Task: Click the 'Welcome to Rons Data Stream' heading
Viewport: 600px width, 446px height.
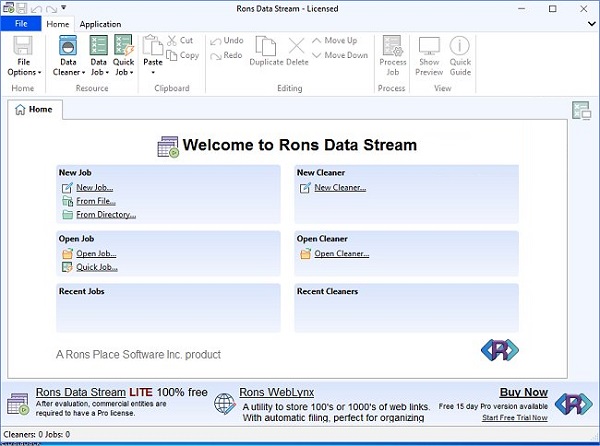Action: [x=300, y=145]
